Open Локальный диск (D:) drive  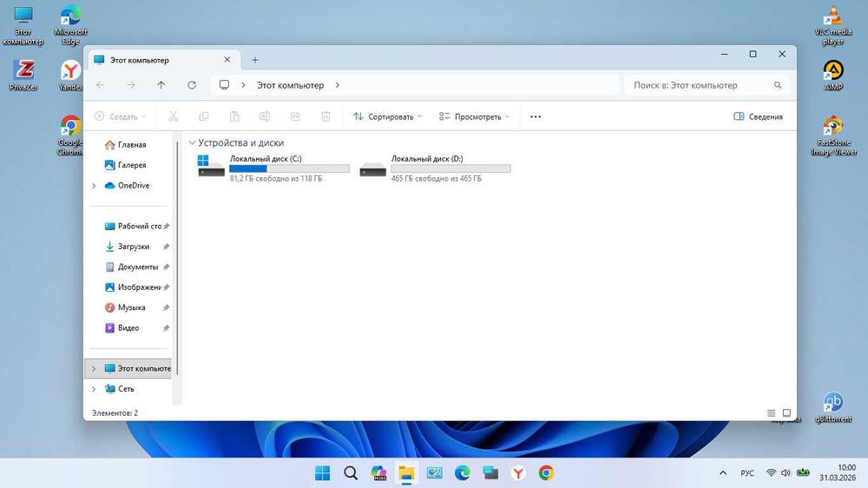pos(435,168)
